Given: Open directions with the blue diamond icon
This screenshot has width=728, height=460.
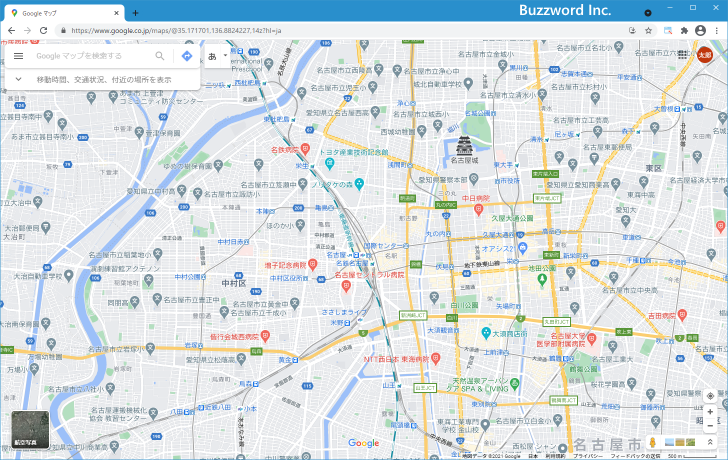Looking at the screenshot, I should tap(187, 56).
